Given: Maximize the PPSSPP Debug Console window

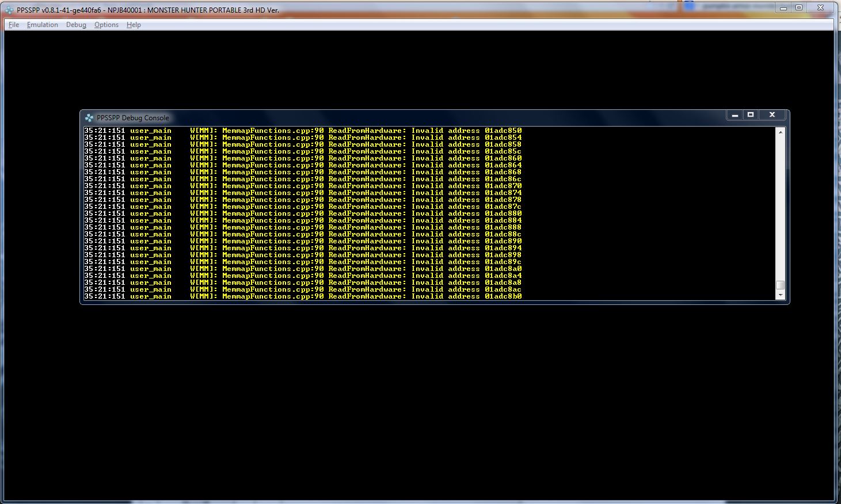Looking at the screenshot, I should (751, 115).
